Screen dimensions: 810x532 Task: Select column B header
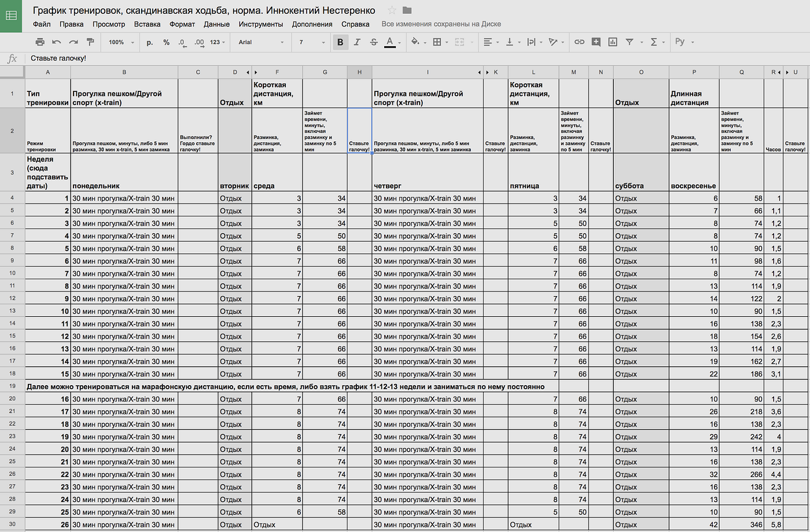point(124,72)
